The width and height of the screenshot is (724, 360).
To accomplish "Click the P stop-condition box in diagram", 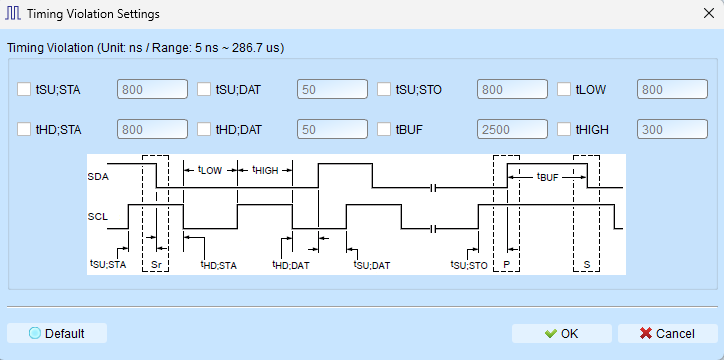I will (x=507, y=213).
